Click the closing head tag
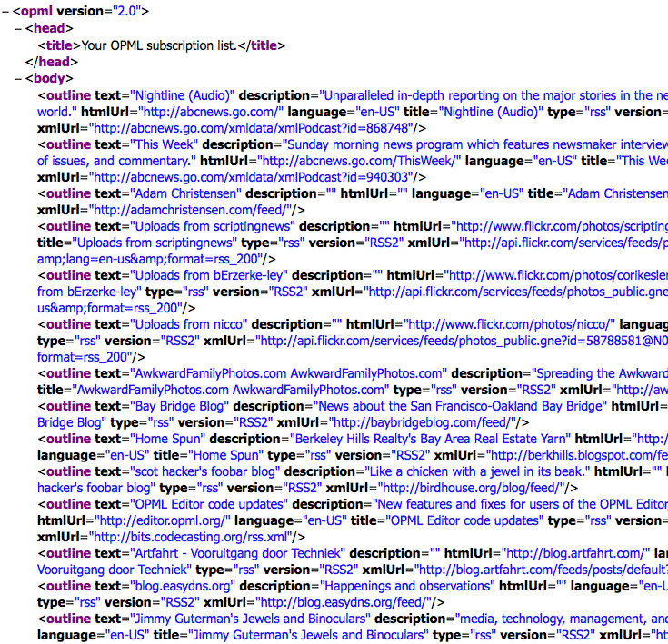This screenshot has width=668, height=644. click(52, 61)
